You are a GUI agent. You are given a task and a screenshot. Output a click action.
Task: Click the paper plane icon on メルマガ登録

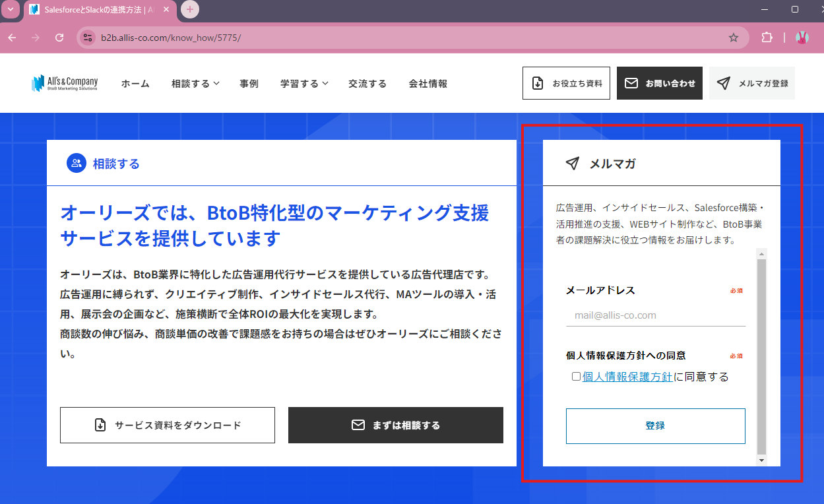coord(724,82)
